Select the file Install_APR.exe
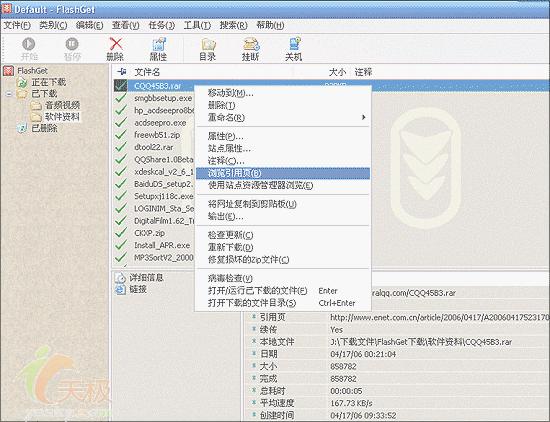This screenshot has height=422, width=550. click(162, 245)
